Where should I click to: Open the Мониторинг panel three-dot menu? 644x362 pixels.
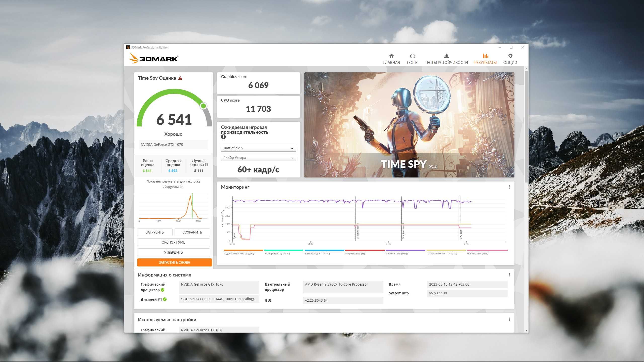point(509,187)
